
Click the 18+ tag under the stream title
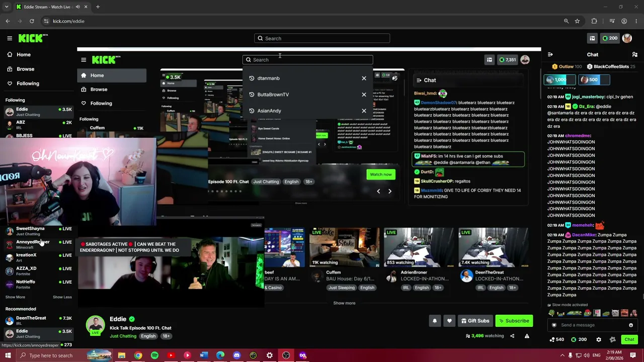click(x=166, y=336)
